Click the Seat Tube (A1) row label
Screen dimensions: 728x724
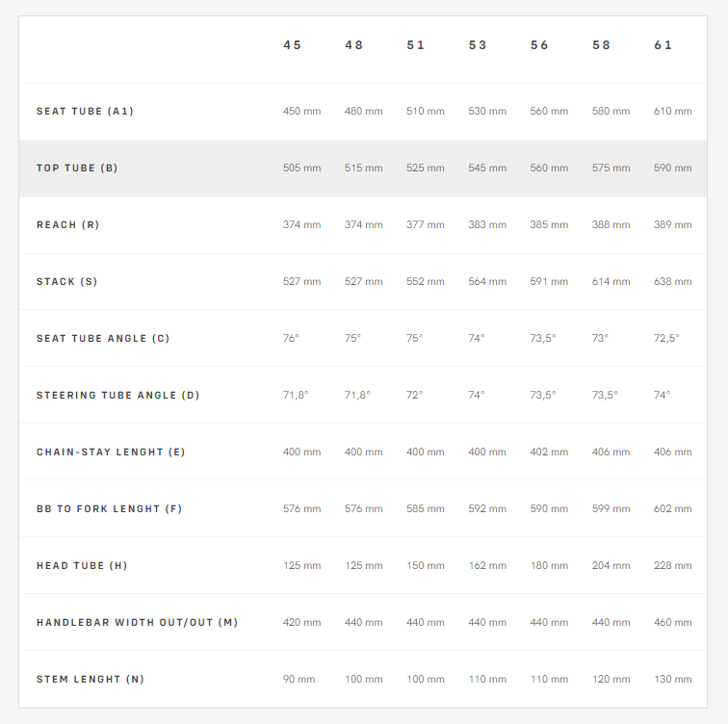[x=85, y=112]
